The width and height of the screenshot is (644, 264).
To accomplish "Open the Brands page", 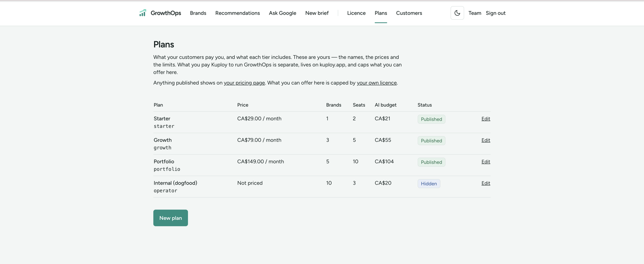I will [x=198, y=13].
